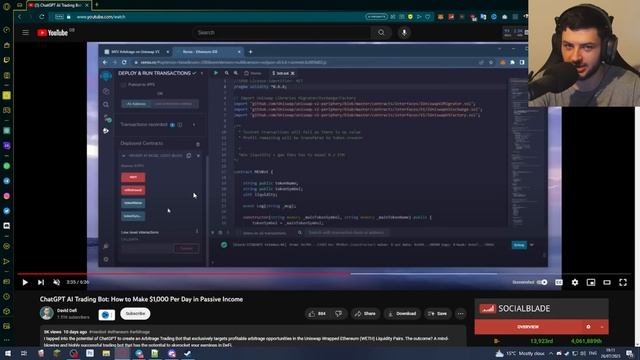Share the video

click(365, 313)
